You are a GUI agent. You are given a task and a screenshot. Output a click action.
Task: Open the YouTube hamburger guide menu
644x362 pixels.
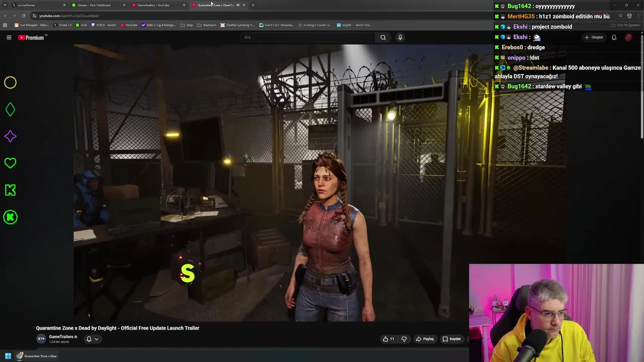click(9, 37)
